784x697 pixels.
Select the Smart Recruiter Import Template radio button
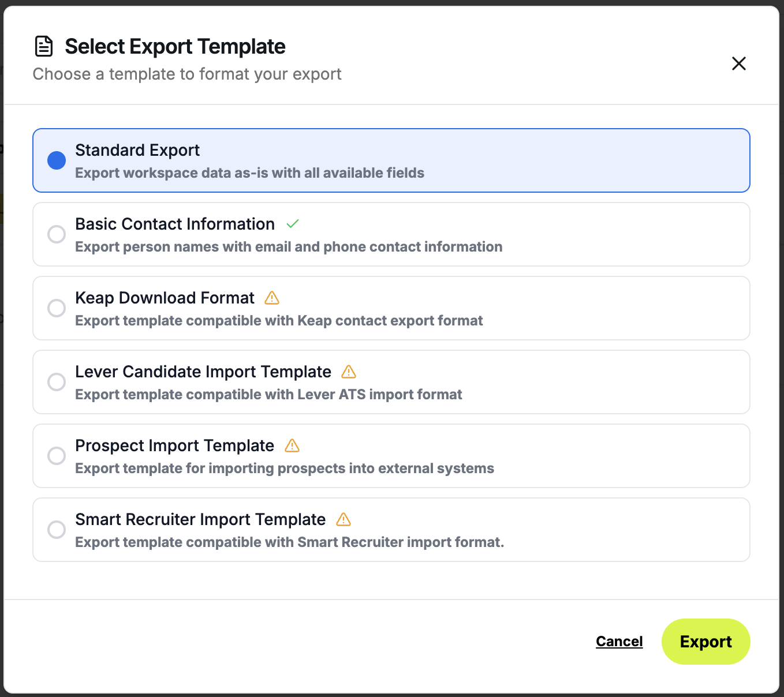(57, 529)
